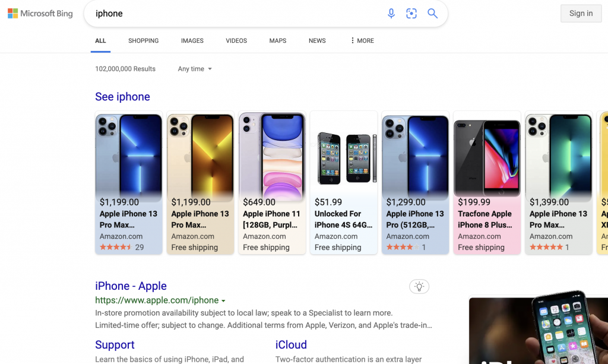The width and height of the screenshot is (608, 364).
Task: Switch to the SHOPPING tab
Action: (x=143, y=41)
